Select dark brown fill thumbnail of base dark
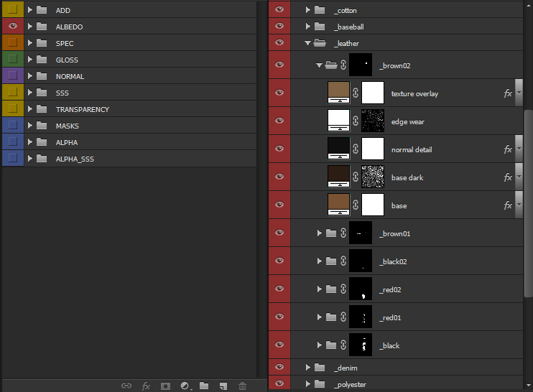The width and height of the screenshot is (533, 392). coord(338,177)
